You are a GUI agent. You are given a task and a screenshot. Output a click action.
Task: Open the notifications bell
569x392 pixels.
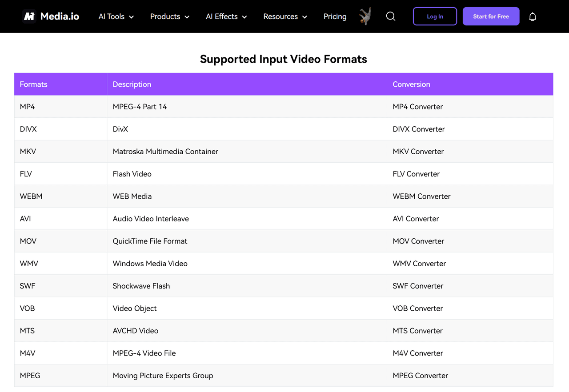click(533, 16)
